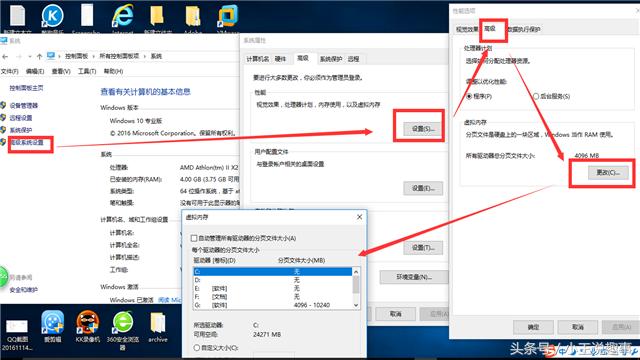Open 控制面板主页 link
Screen dimensions: 640x360
tap(27, 88)
